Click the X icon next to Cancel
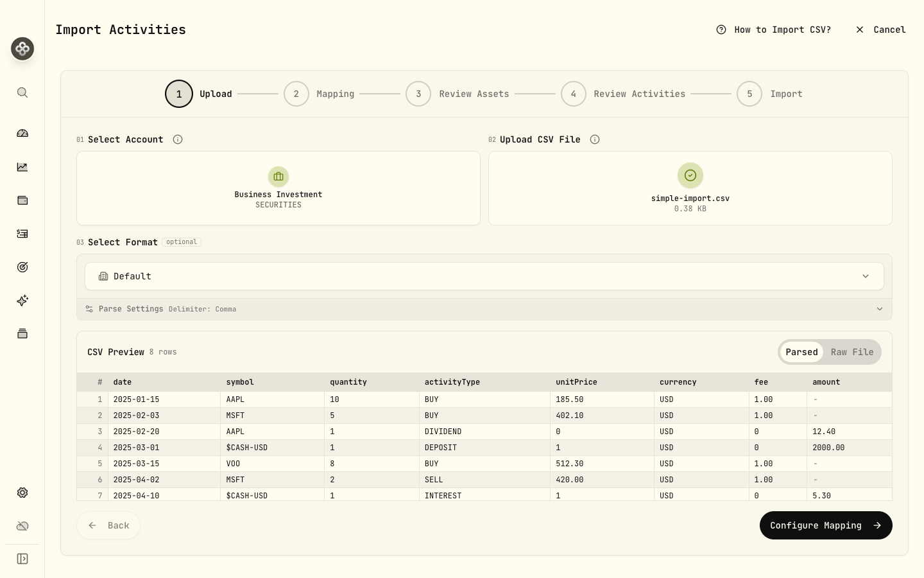This screenshot has width=924, height=578. (860, 30)
